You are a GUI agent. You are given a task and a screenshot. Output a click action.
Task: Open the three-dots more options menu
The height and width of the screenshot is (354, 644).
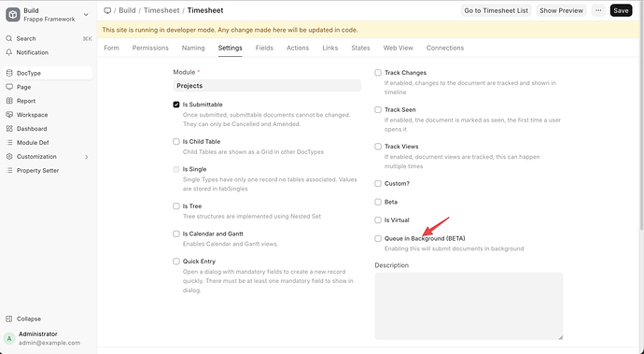click(x=598, y=10)
